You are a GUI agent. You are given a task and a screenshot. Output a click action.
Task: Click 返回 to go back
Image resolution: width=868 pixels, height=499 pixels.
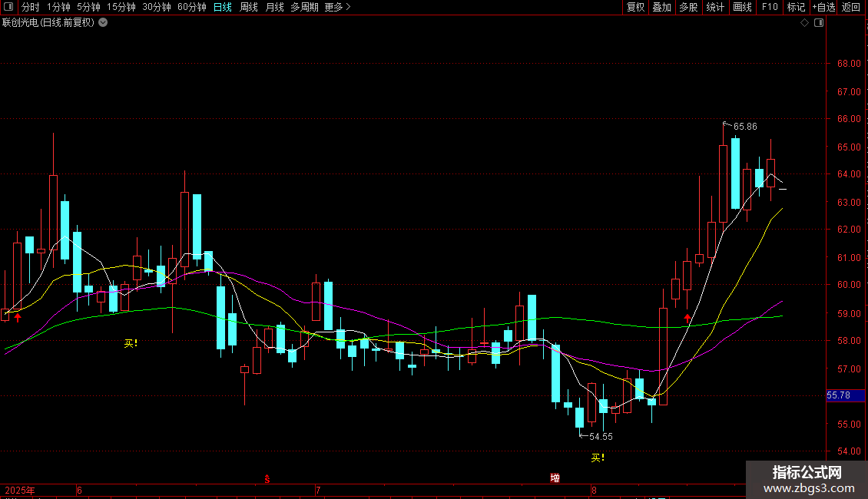tap(851, 7)
